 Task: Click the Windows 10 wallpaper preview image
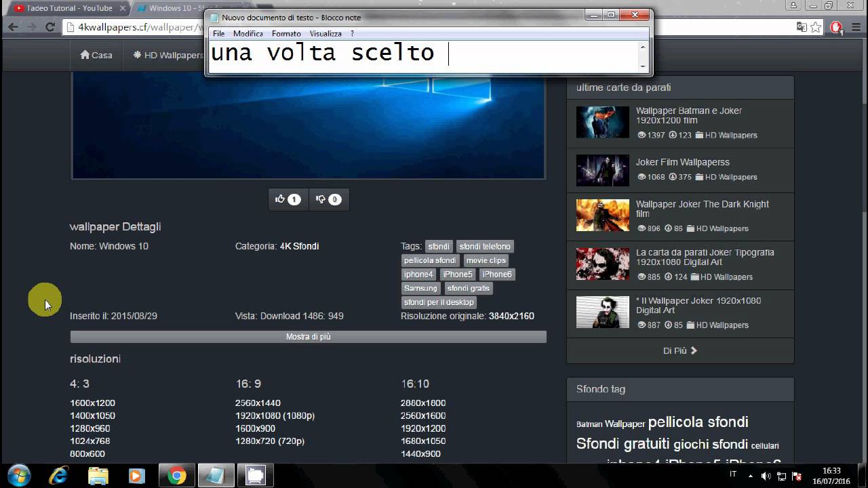(308, 126)
